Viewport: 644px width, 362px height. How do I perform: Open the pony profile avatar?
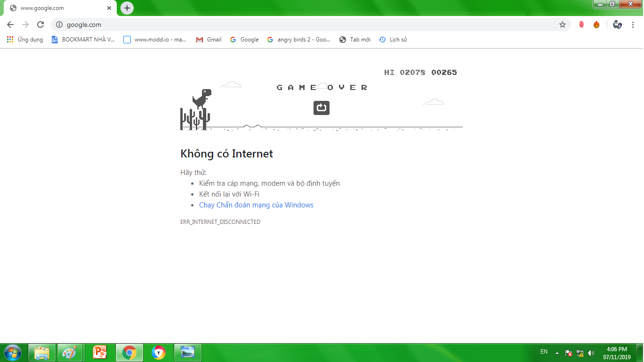(618, 25)
